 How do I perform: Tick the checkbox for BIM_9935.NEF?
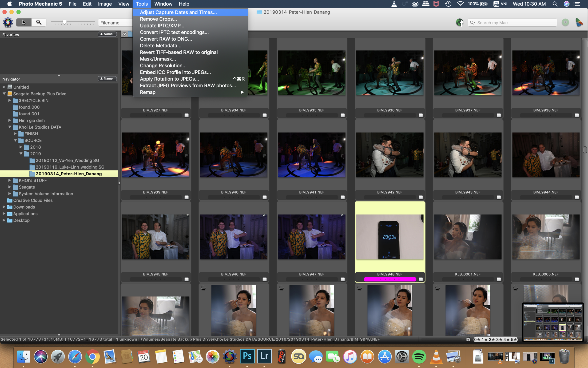coord(342,115)
